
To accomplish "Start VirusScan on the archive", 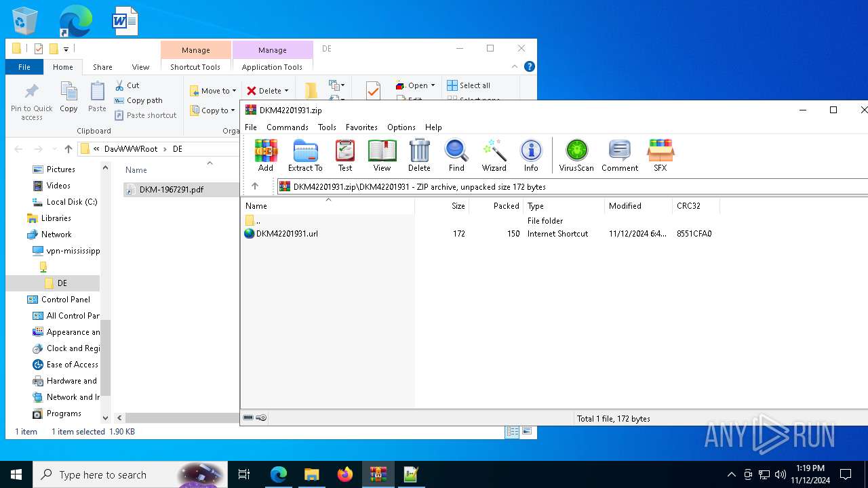I will point(576,155).
